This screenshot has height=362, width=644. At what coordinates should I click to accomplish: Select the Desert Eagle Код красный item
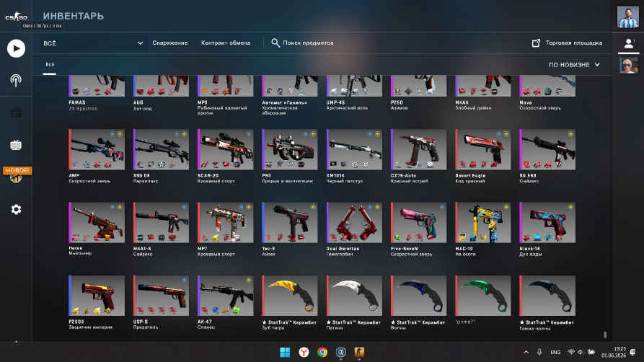coord(483,149)
